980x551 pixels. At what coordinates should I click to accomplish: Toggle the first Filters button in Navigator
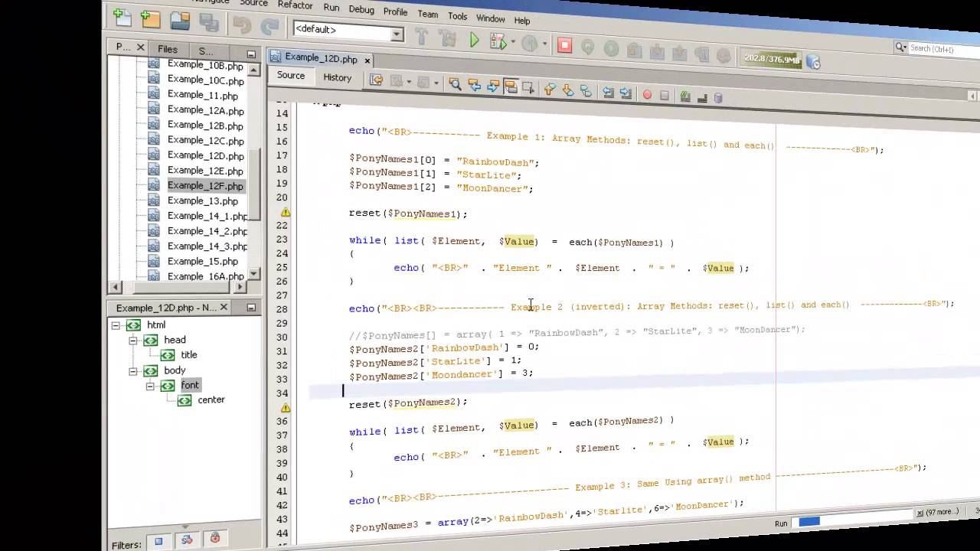tap(158, 542)
